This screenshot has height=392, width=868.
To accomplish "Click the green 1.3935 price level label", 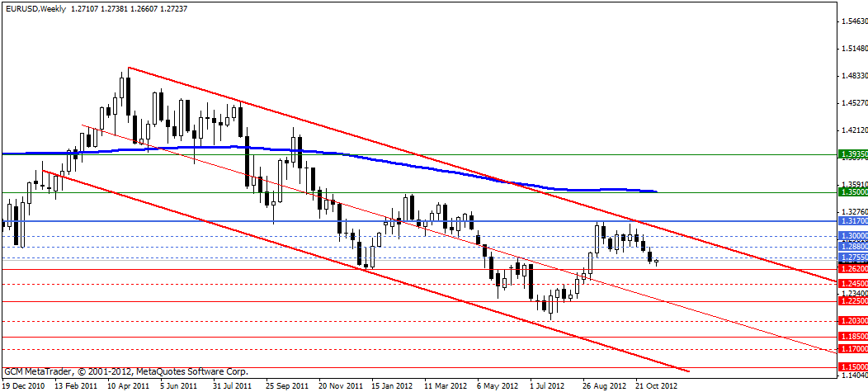I will pos(854,154).
